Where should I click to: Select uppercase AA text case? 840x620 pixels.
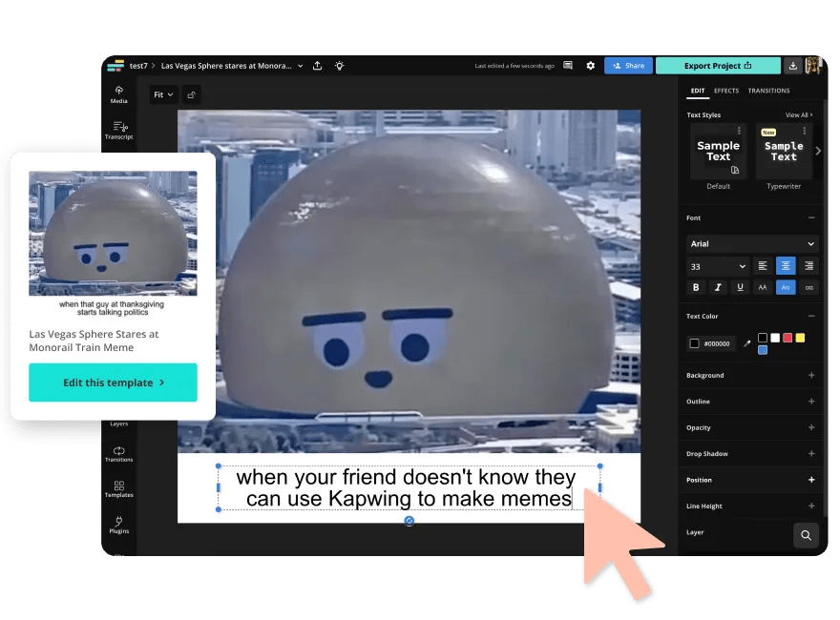[x=763, y=287]
